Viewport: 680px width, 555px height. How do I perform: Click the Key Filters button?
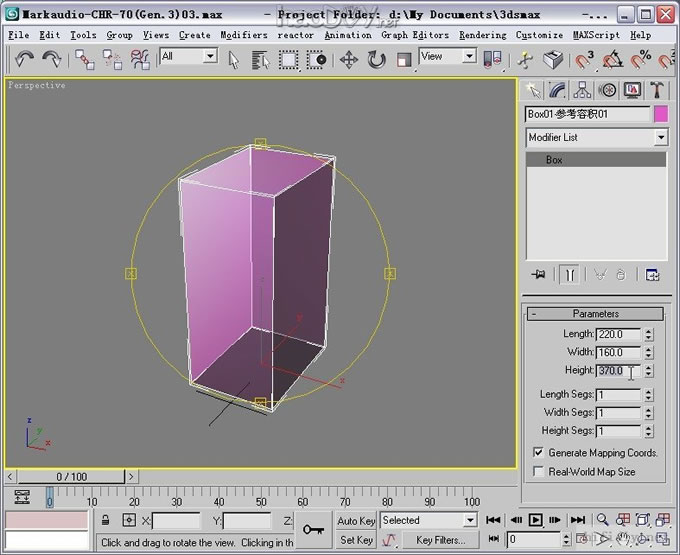coord(440,540)
